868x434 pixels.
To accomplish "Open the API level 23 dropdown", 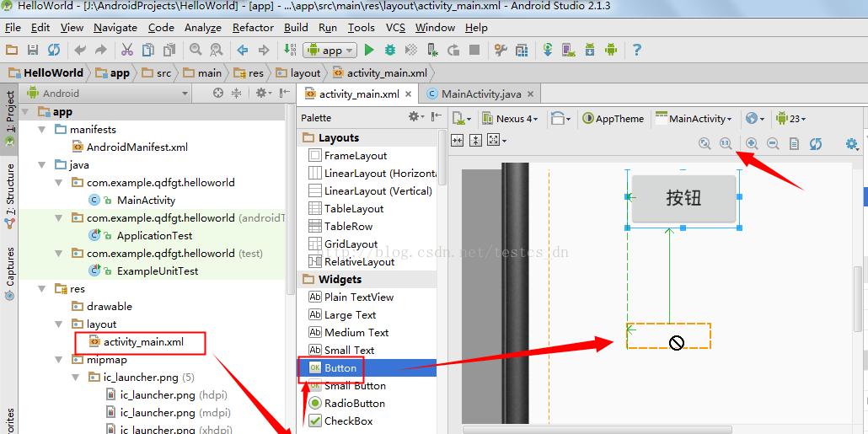I will tap(791, 119).
